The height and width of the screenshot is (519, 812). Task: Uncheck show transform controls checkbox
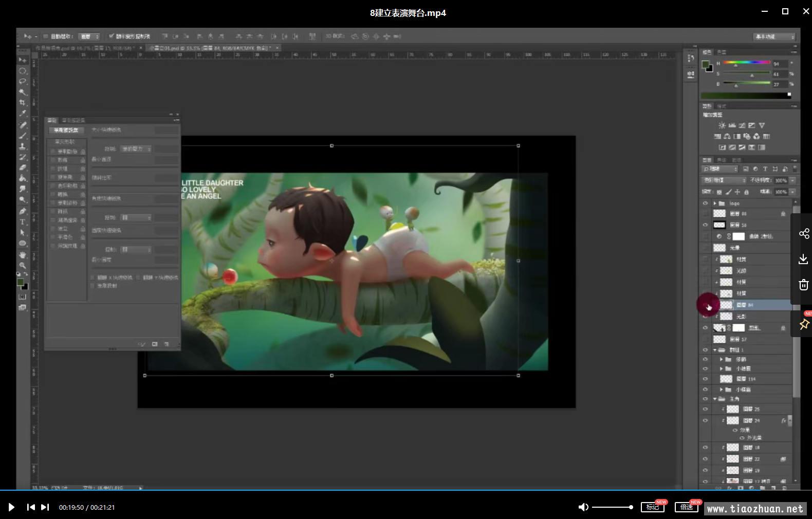[x=111, y=36]
